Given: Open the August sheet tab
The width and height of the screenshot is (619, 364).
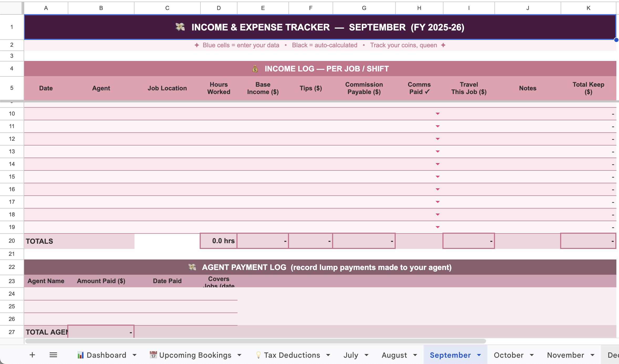Looking at the screenshot, I should 394,355.
